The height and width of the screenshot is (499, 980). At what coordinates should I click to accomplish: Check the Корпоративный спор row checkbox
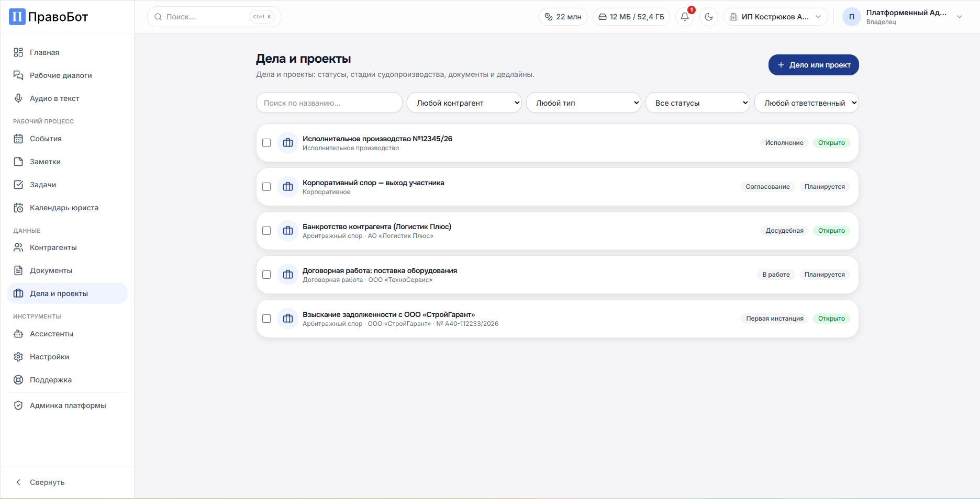[266, 187]
